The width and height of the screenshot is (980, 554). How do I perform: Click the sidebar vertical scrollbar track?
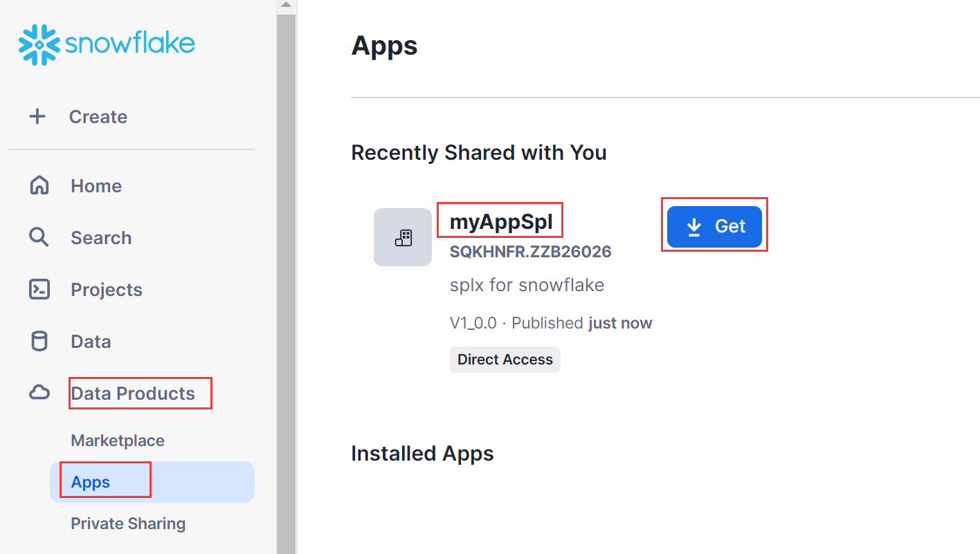[x=287, y=277]
